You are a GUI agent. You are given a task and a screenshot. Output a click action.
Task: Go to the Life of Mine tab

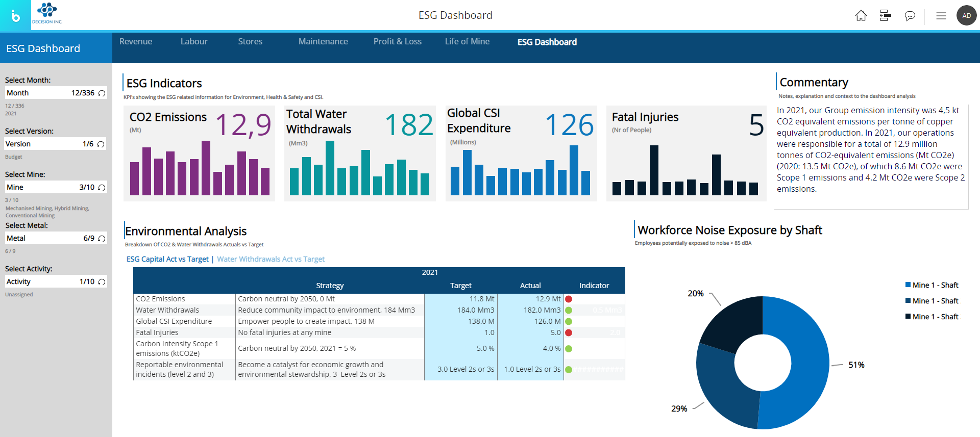467,42
